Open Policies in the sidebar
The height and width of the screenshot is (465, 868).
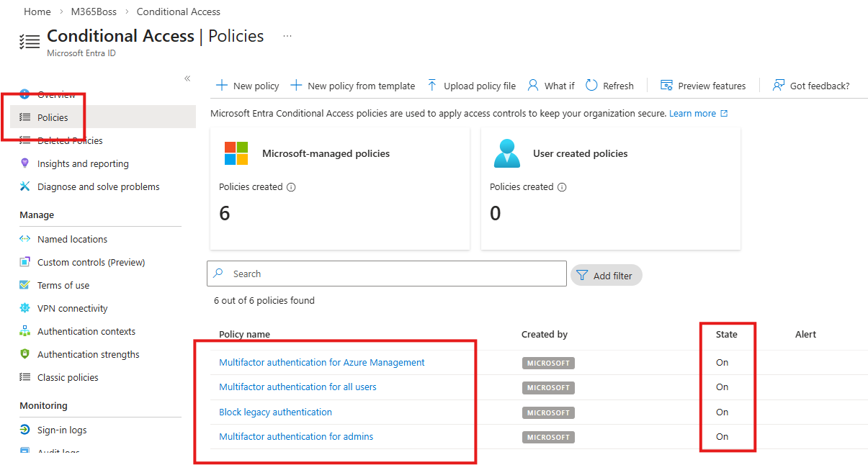click(103, 117)
